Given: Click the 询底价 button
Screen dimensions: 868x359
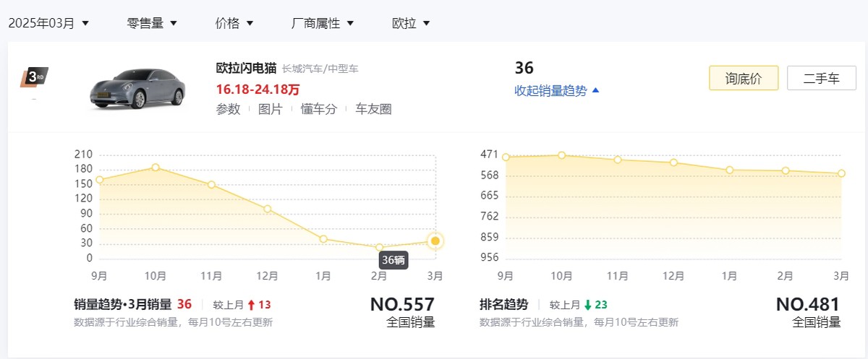Looking at the screenshot, I should [x=743, y=78].
